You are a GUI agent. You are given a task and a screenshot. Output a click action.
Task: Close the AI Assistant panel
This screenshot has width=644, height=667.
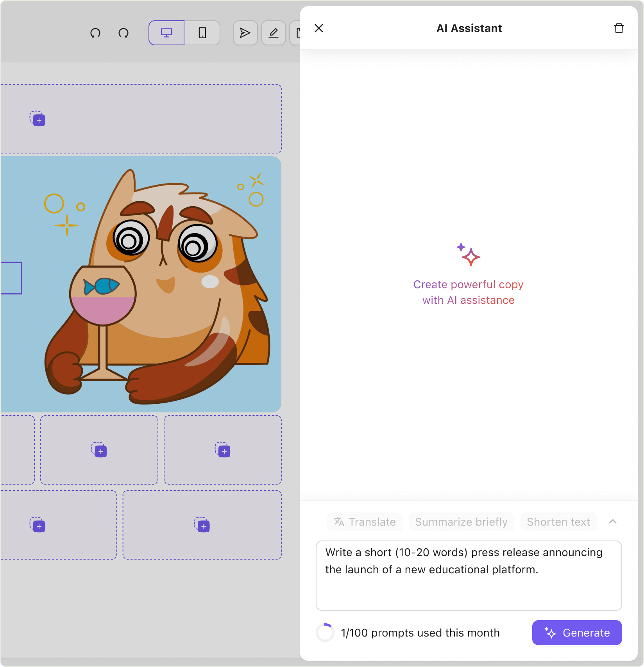(319, 28)
